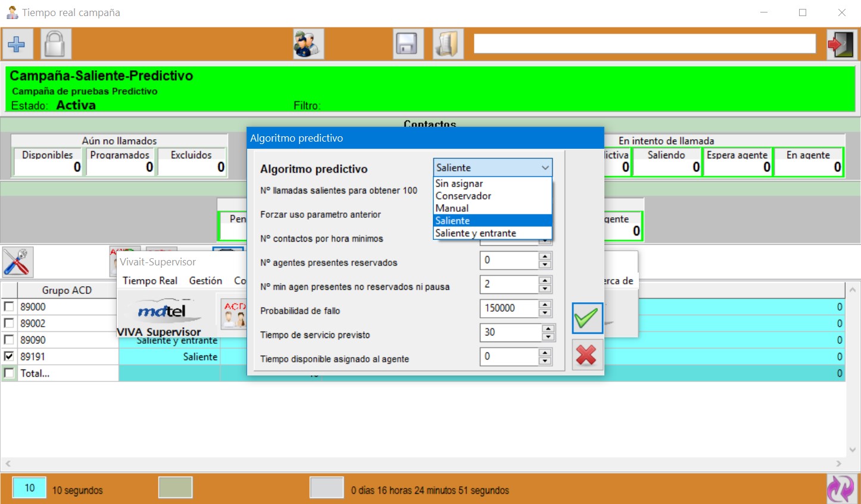The height and width of the screenshot is (504, 861).
Task: Decrease Tiempo de servicio previsto spinner
Action: (548, 337)
